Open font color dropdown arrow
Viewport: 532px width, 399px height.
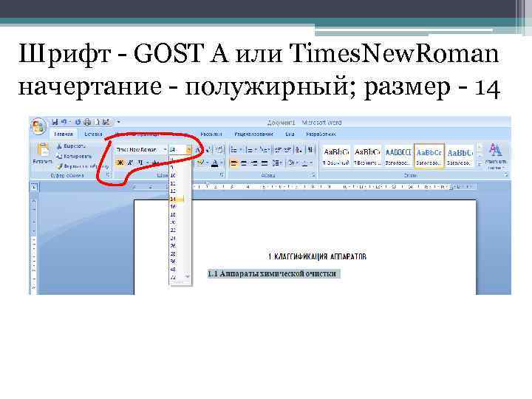coord(222,163)
